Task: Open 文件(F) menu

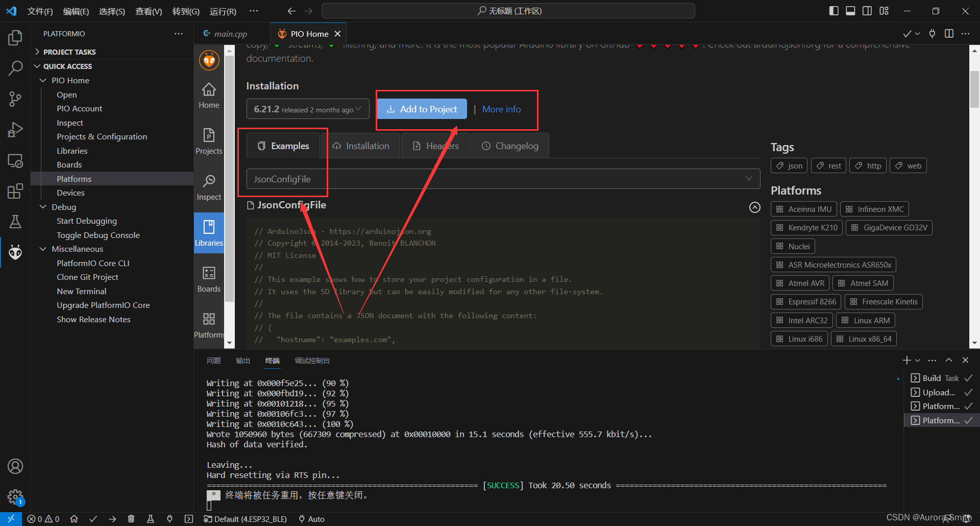Action: [x=40, y=11]
